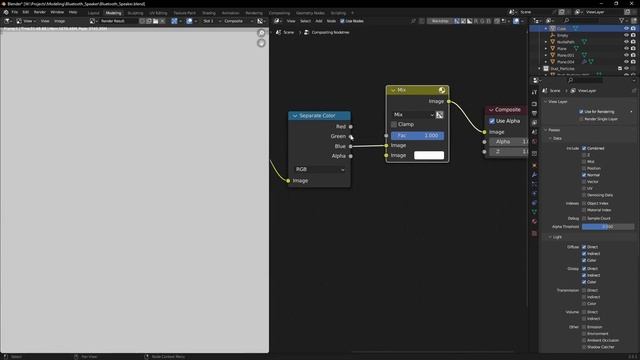Open the node editor View menu
This screenshot has height=360, width=640.
pyautogui.click(x=291, y=21)
